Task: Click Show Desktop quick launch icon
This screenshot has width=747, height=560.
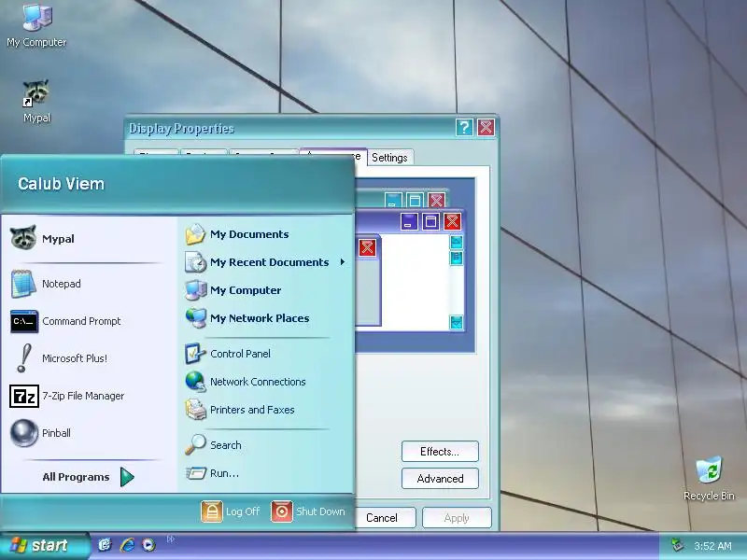Action: (105, 545)
